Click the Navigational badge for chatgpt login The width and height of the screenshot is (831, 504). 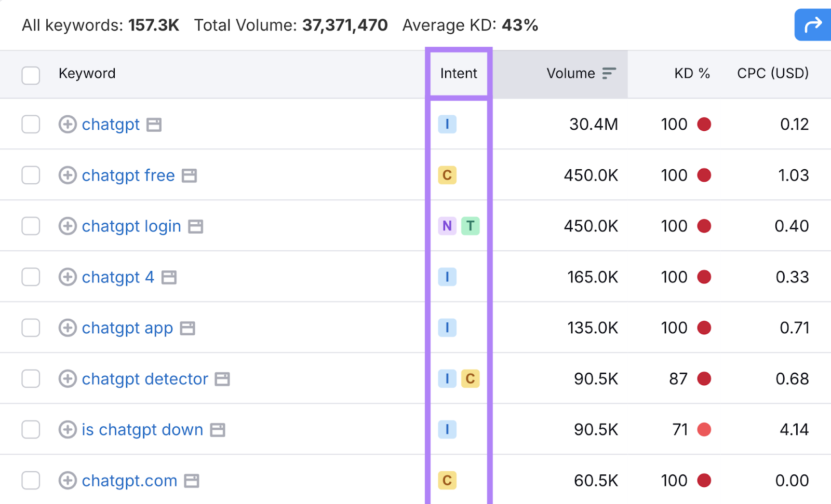447,226
